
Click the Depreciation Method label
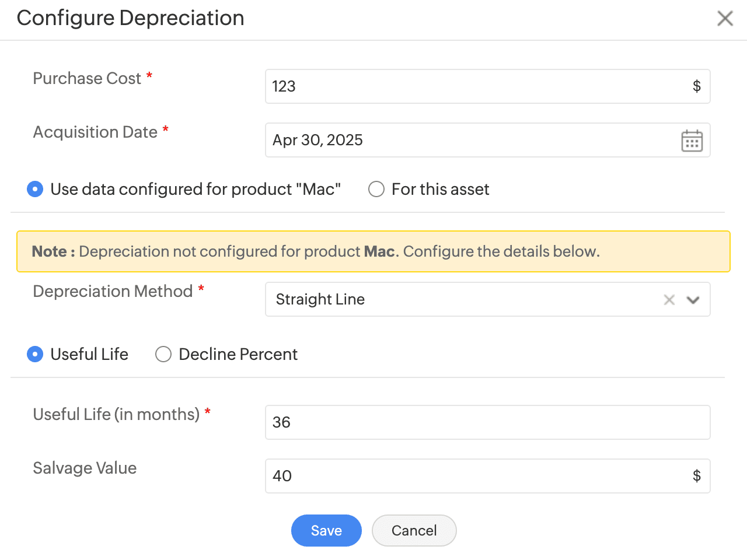click(x=113, y=291)
